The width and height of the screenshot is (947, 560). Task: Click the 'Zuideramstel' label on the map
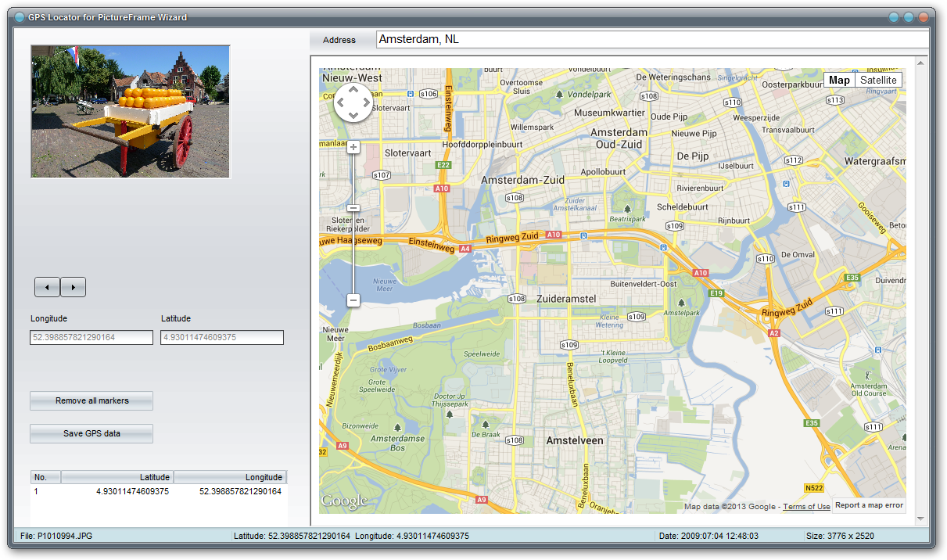[566, 299]
